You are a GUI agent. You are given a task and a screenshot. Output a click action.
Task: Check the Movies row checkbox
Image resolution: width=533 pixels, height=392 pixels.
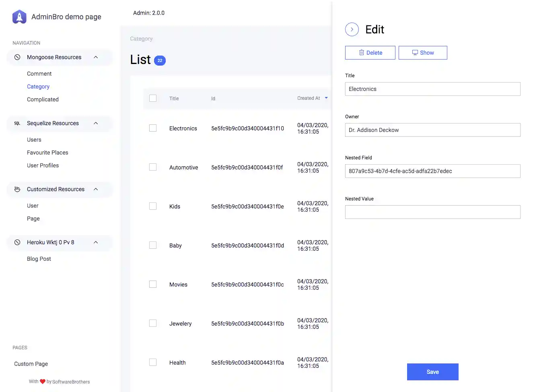153,284
